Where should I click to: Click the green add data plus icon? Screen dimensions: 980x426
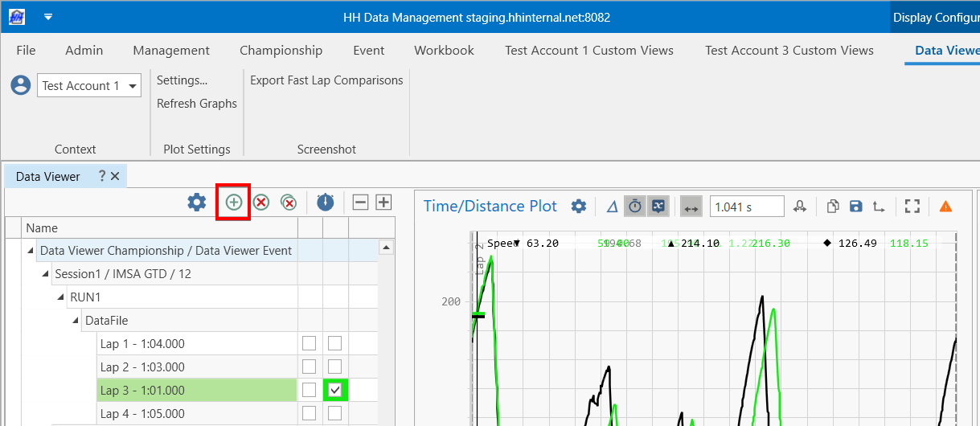[x=233, y=203]
